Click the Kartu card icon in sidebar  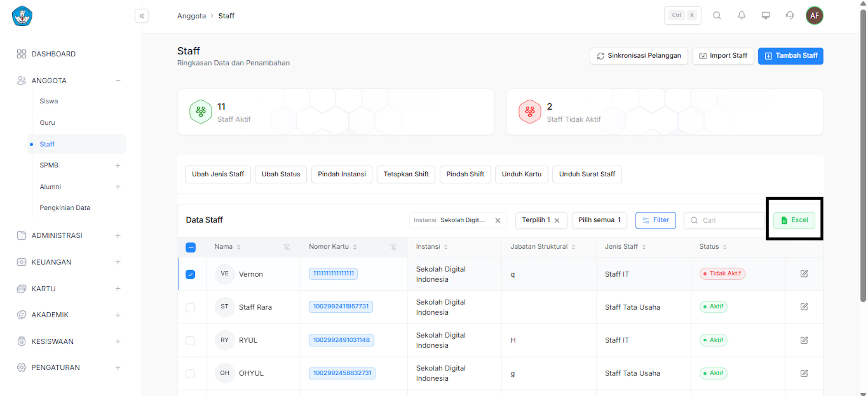[x=21, y=289]
